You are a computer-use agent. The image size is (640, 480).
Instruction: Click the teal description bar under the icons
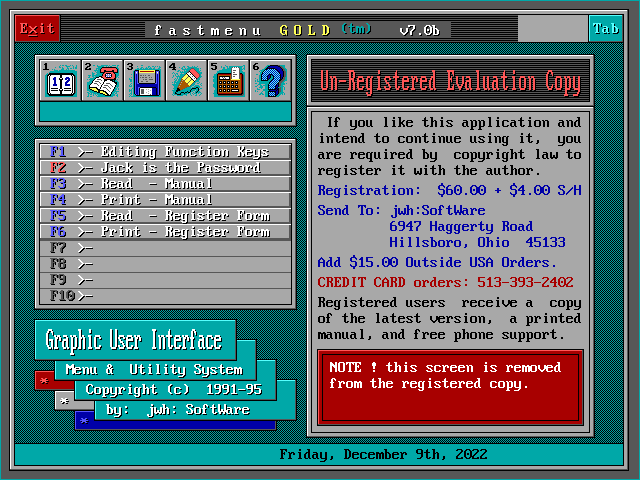(x=165, y=111)
